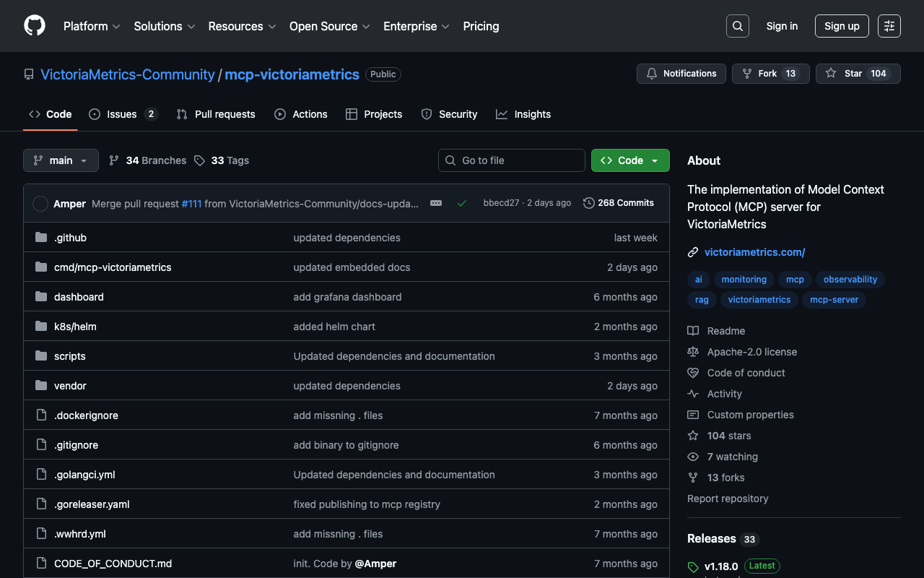
Task: Expand the green Code dropdown button
Action: [629, 160]
